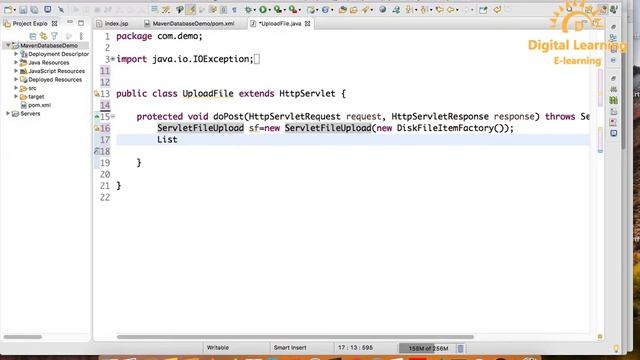This screenshot has width=640, height=360.
Task: Toggle the highlighted Mark Occurrences toolbar button
Action: click(x=191, y=9)
